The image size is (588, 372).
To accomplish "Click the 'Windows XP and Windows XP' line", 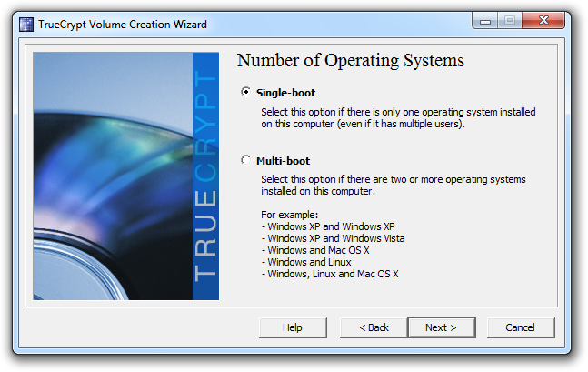I will [x=328, y=226].
